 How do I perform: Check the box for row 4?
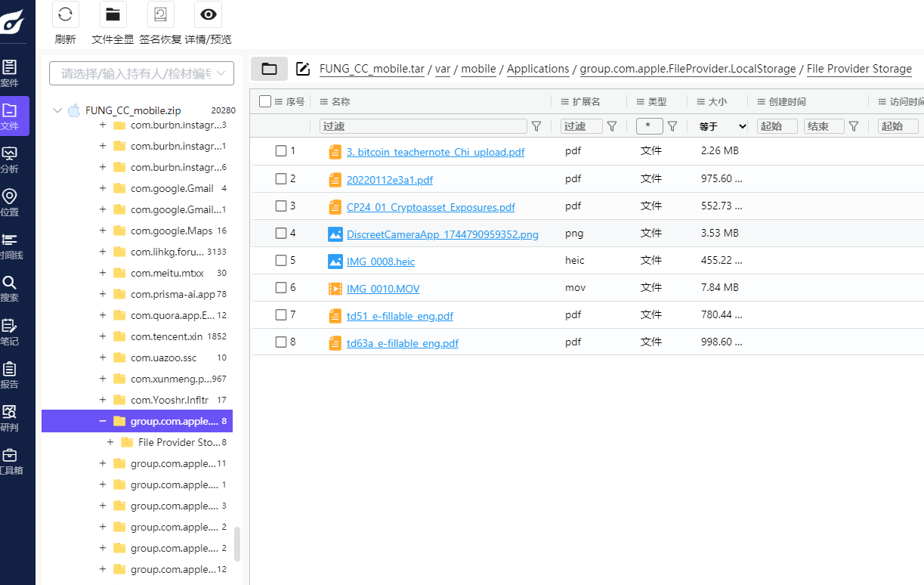pos(281,234)
